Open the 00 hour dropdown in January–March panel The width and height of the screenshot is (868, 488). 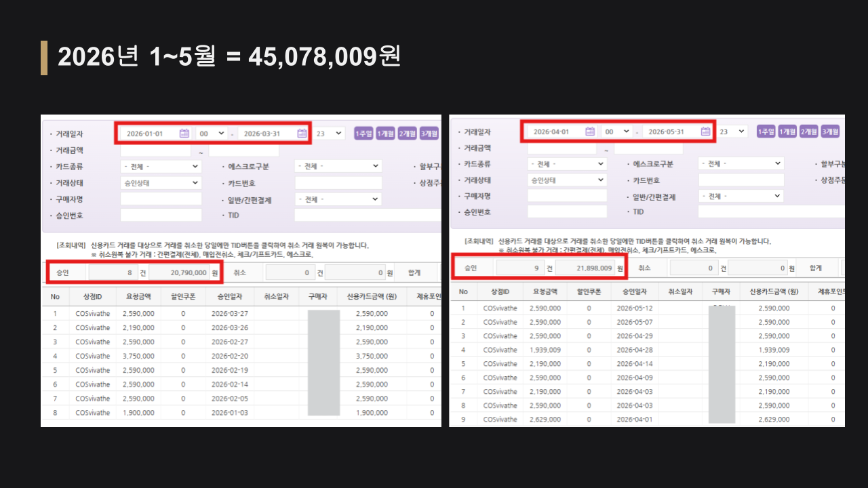[x=213, y=134]
